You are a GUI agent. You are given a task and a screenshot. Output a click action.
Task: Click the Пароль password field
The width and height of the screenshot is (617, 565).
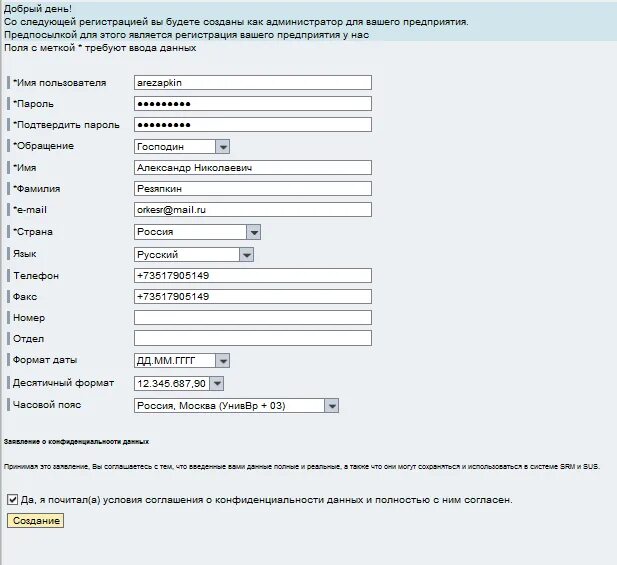coord(252,104)
